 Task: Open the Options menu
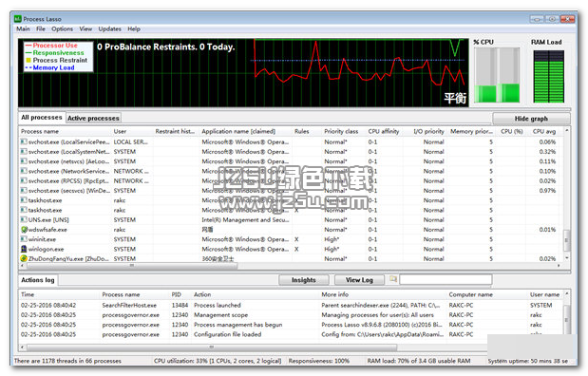63,28
